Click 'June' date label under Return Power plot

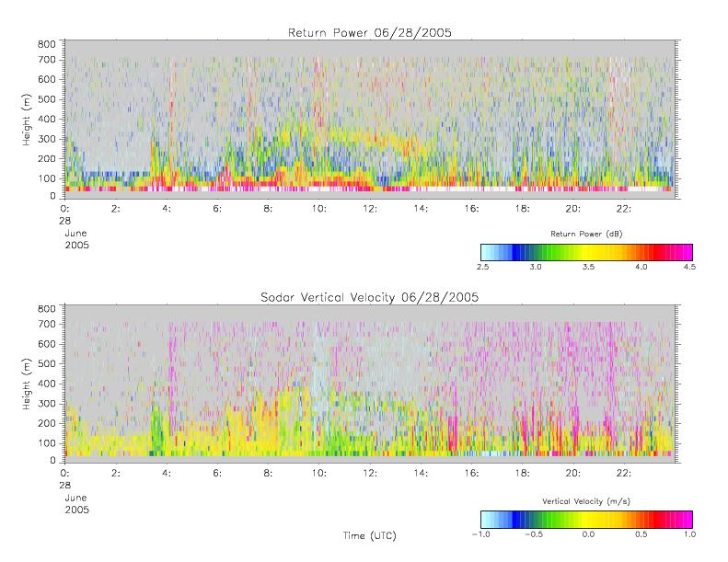coord(75,233)
